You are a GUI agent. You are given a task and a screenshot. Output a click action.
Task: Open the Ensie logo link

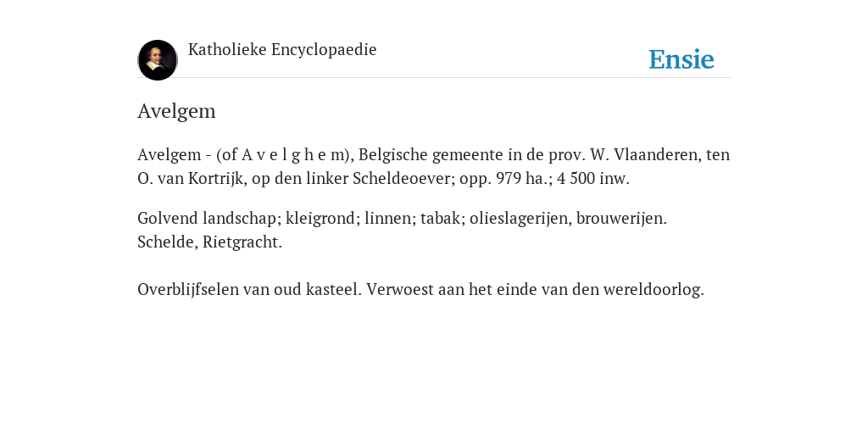682,59
